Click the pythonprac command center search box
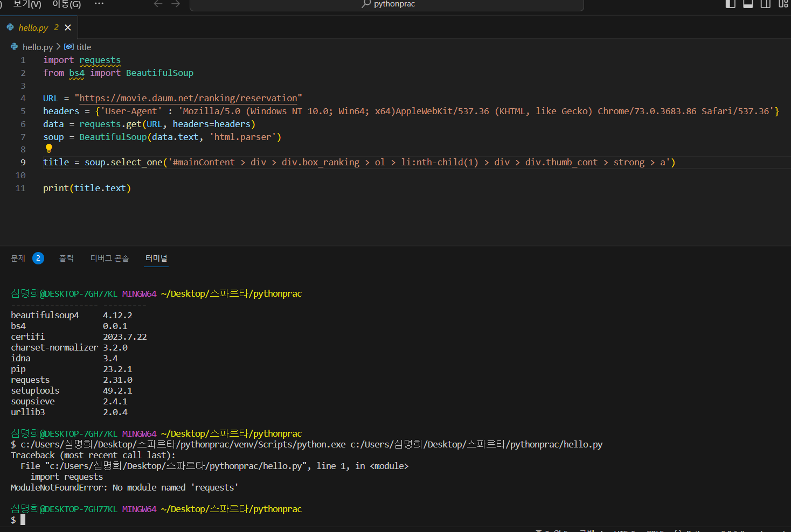Screen dimensions: 791x532 coord(387,5)
